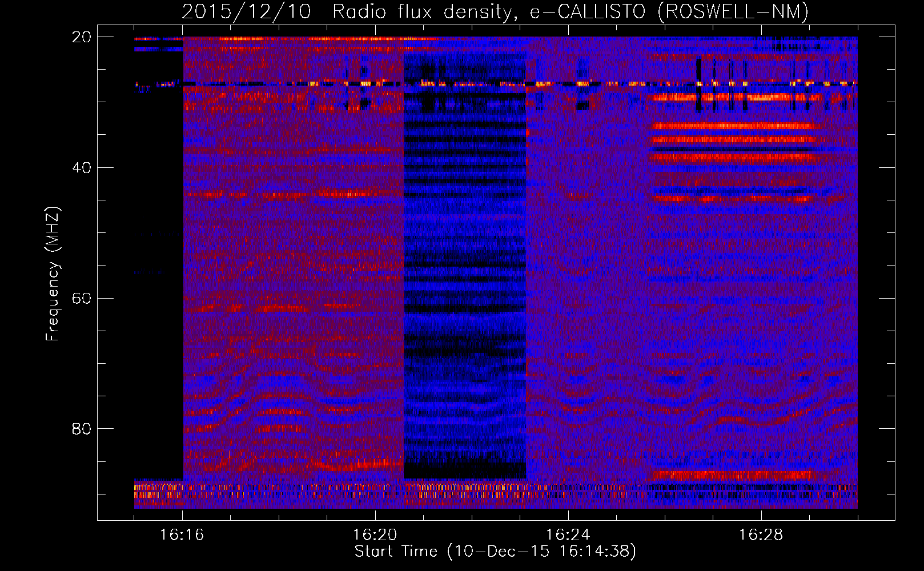Click the 60 MHz frequency tick label

82,299
